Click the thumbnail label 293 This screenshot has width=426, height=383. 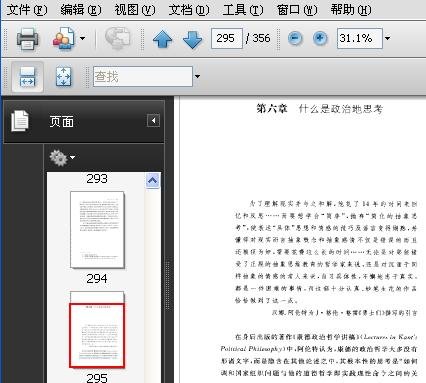coord(97,179)
